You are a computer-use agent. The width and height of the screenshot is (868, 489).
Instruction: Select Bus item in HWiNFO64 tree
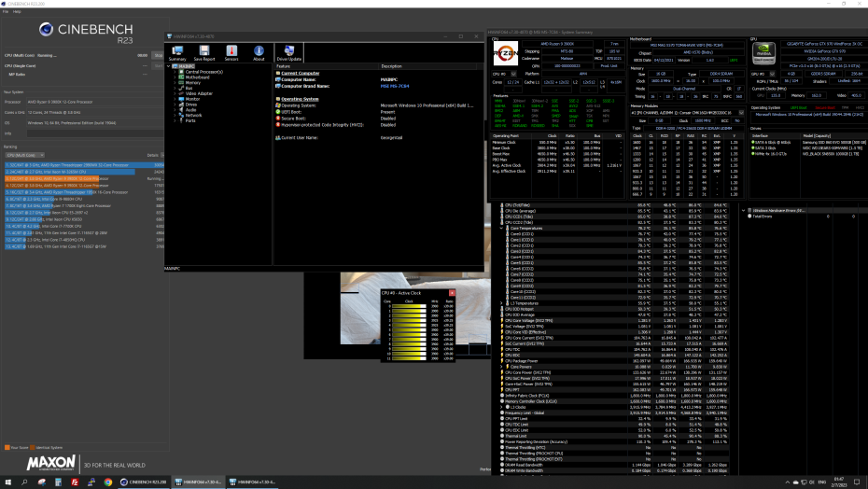tap(189, 88)
